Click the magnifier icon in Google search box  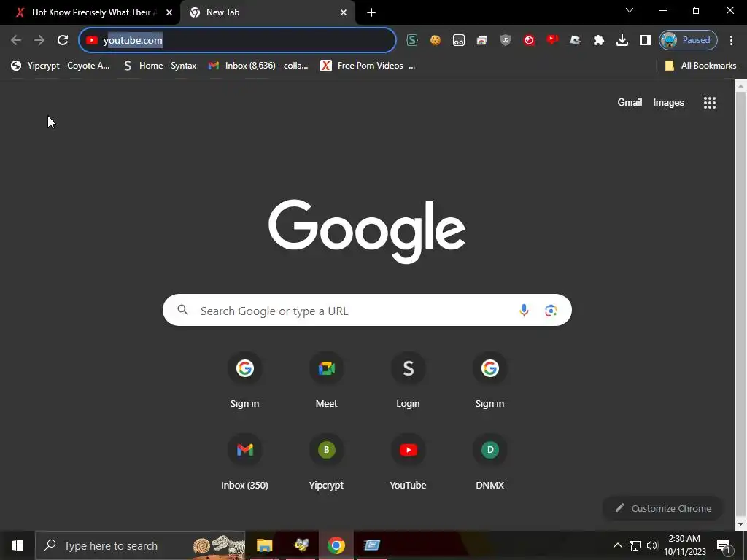tap(182, 310)
